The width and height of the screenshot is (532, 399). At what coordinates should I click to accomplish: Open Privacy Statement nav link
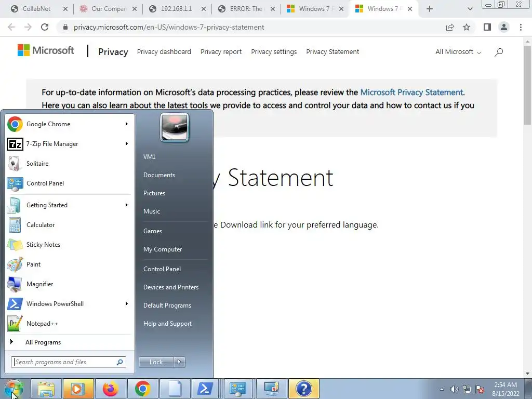click(332, 52)
